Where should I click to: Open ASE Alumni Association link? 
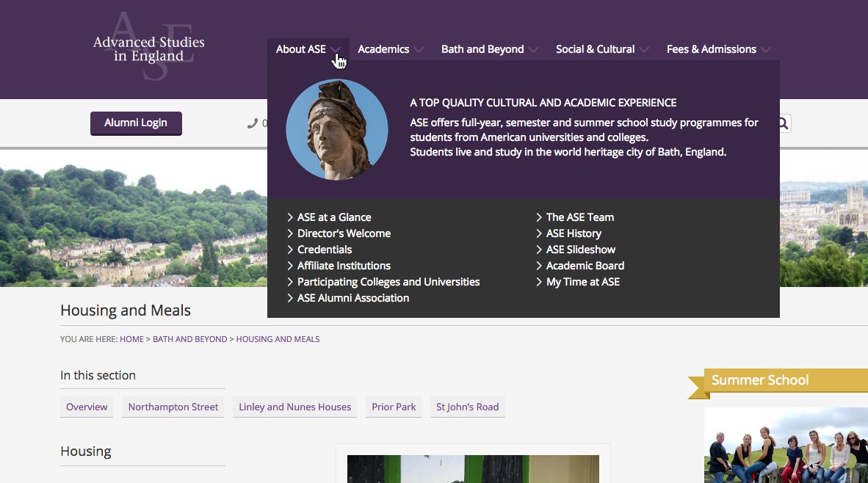coord(352,298)
